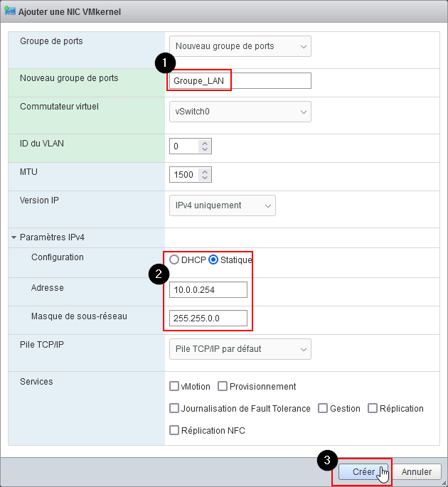
Task: Click the Adresse IP field
Action: click(x=208, y=290)
